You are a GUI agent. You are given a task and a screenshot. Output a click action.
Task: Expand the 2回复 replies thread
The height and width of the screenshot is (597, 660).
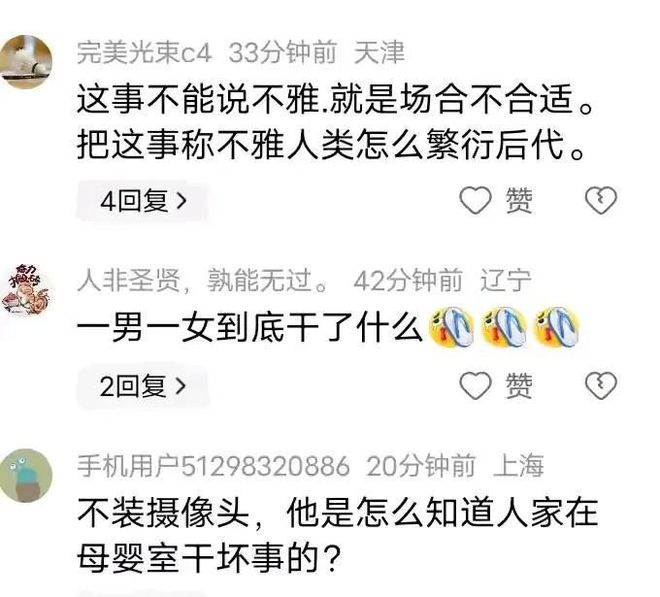(142, 386)
